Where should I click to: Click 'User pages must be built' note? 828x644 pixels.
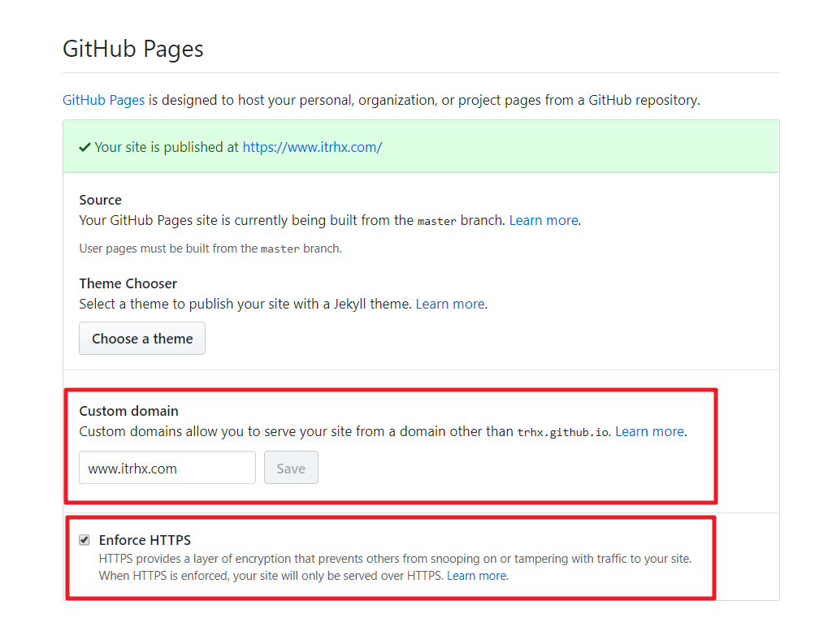pos(210,249)
